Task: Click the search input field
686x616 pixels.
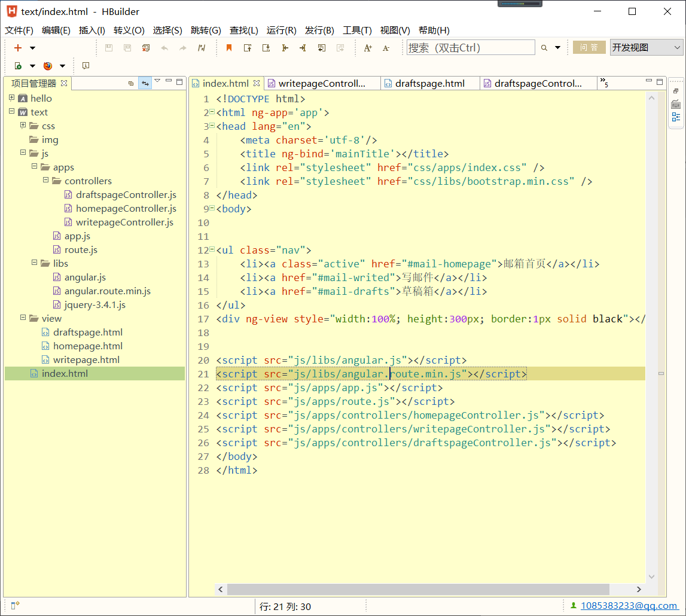Action: [x=471, y=48]
